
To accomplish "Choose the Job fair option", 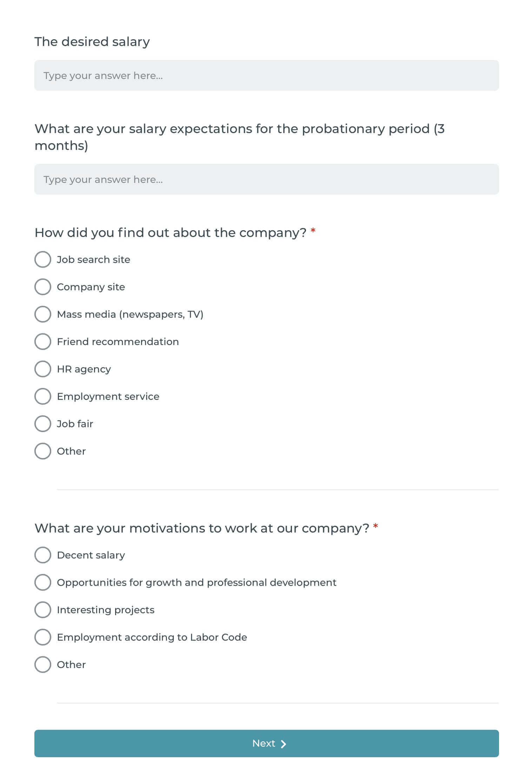I will pyautogui.click(x=43, y=424).
